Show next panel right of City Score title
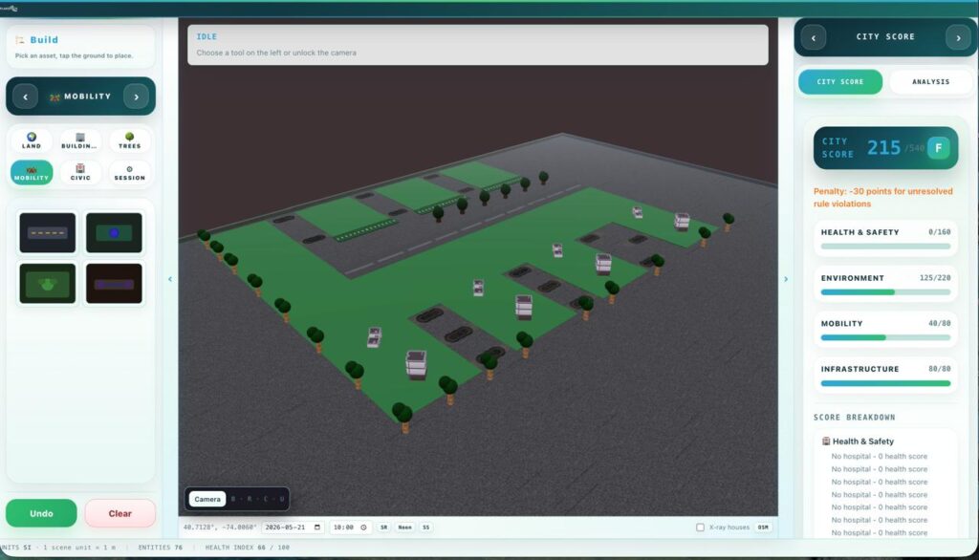 coord(958,37)
